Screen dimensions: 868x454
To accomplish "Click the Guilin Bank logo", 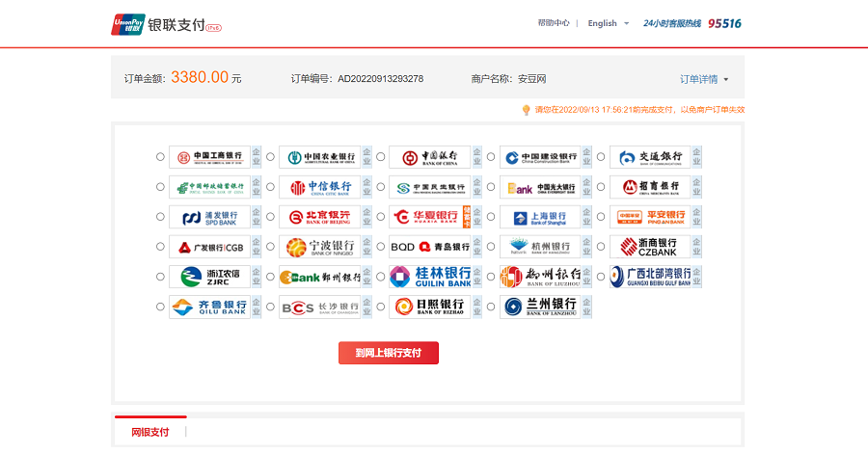I will pos(430,277).
